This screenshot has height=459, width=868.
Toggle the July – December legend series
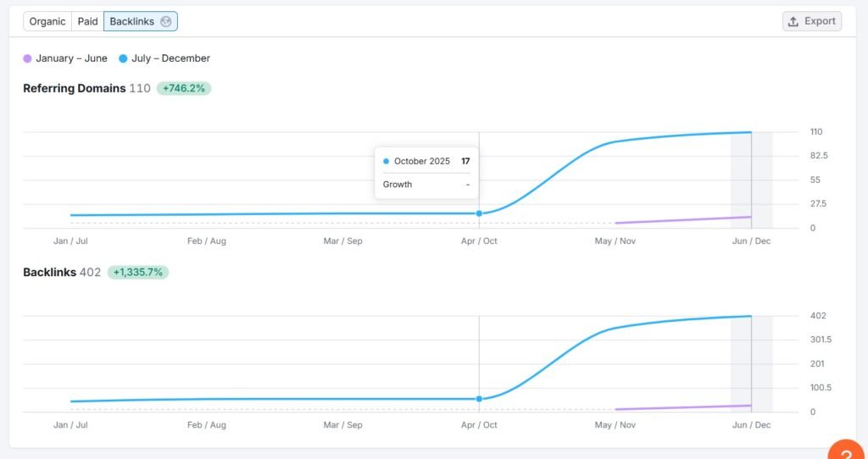pyautogui.click(x=170, y=58)
